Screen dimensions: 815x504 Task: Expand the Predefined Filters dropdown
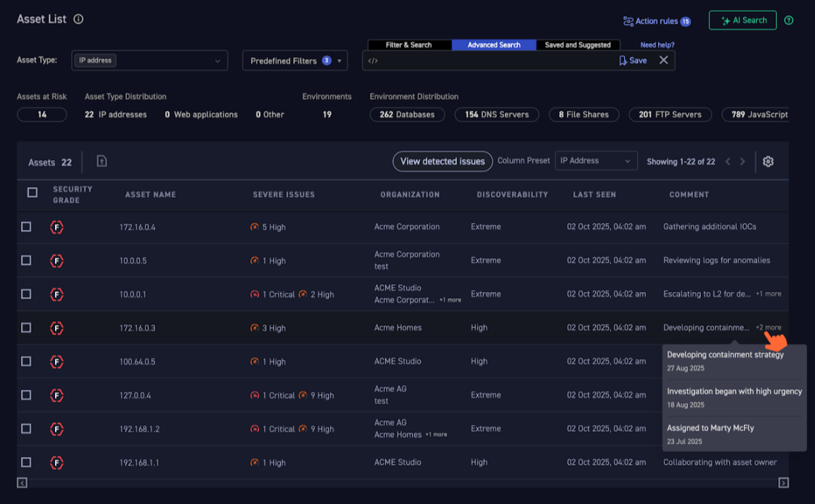click(x=295, y=61)
